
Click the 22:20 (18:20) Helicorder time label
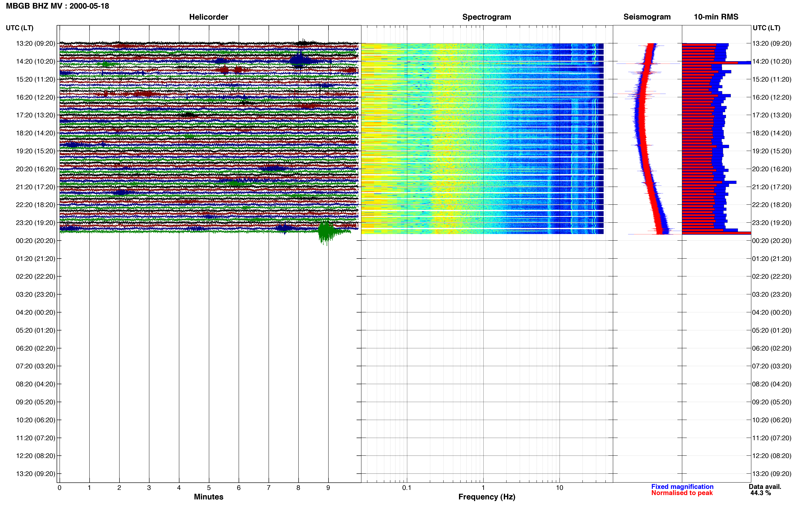point(36,205)
